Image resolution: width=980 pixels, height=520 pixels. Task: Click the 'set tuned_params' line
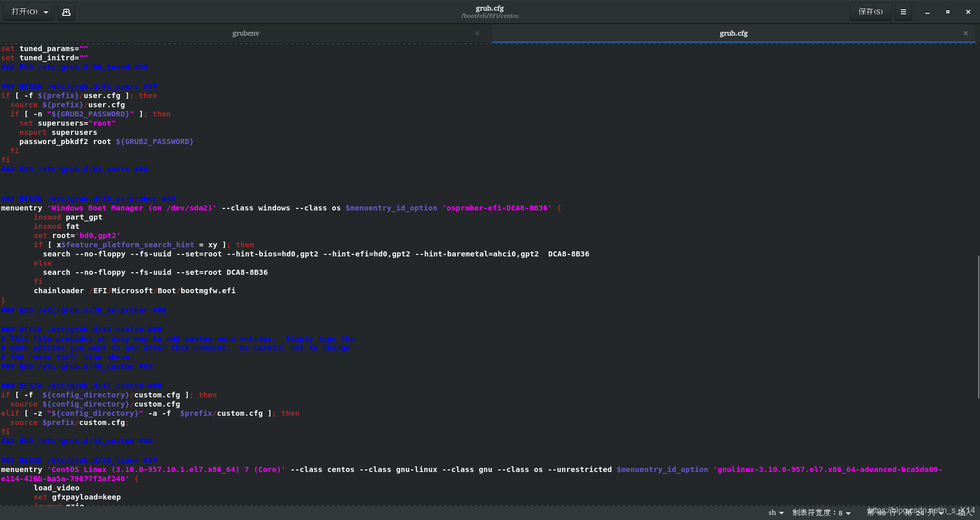coord(44,49)
